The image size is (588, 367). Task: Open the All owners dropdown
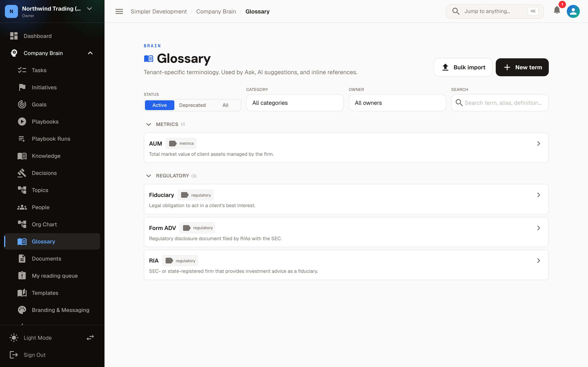pos(397,103)
